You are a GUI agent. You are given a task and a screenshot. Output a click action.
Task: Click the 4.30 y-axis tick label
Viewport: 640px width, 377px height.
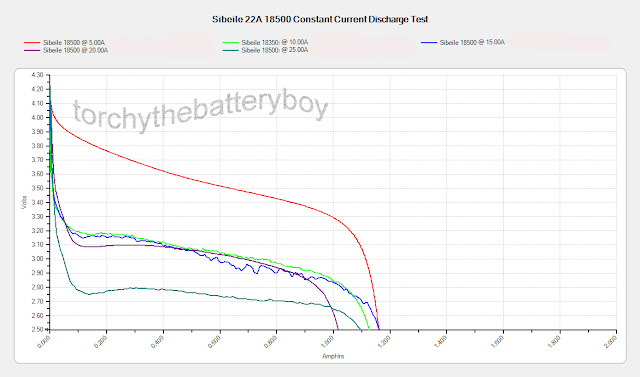coord(37,75)
